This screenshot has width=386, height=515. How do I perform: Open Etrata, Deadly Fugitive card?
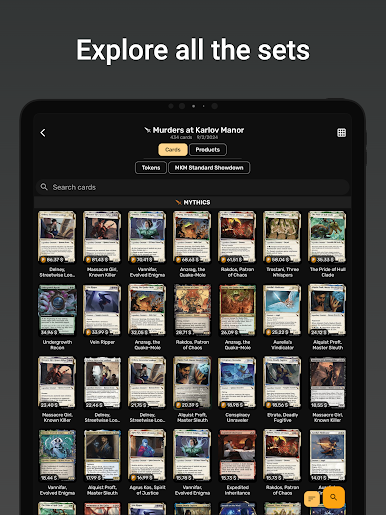coord(282,382)
